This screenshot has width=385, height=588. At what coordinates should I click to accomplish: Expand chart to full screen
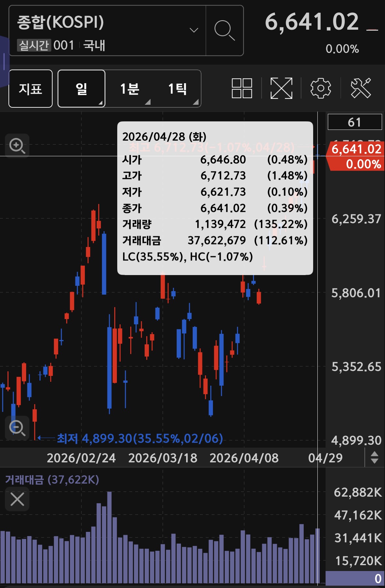(x=281, y=88)
